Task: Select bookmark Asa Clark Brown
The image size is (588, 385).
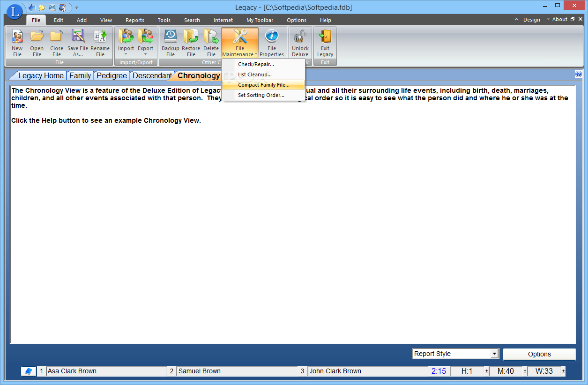Action: click(x=106, y=371)
